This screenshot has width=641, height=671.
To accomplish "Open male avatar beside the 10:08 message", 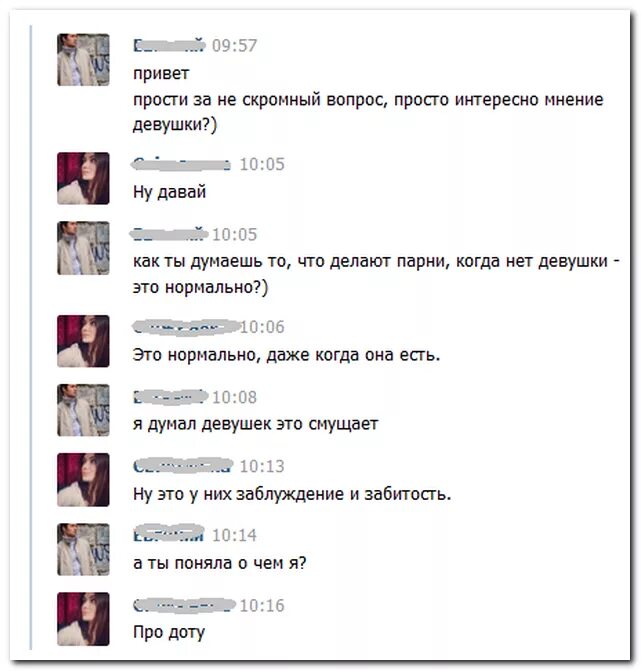I will [x=83, y=410].
